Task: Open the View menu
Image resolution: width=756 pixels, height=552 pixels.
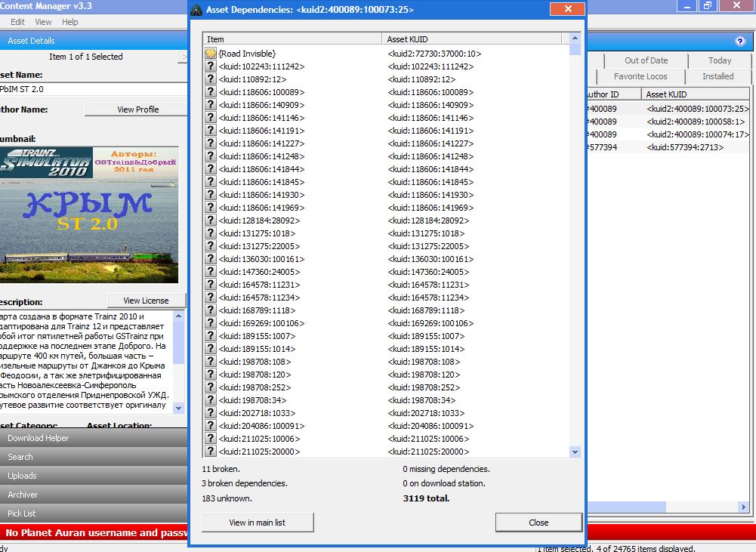Action: click(x=43, y=22)
